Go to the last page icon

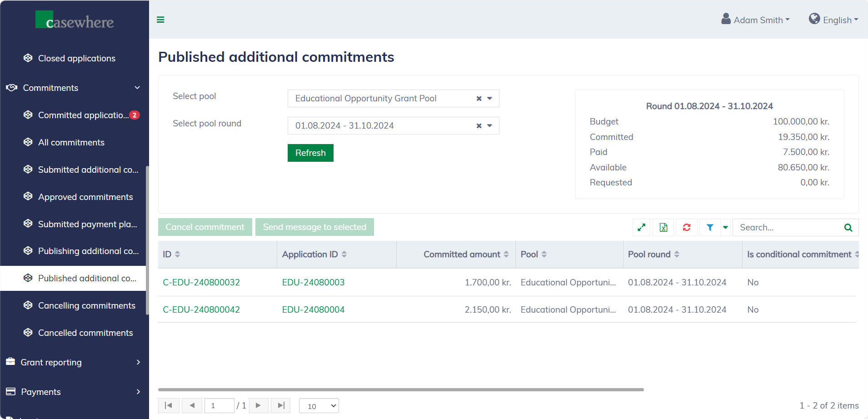click(x=281, y=405)
